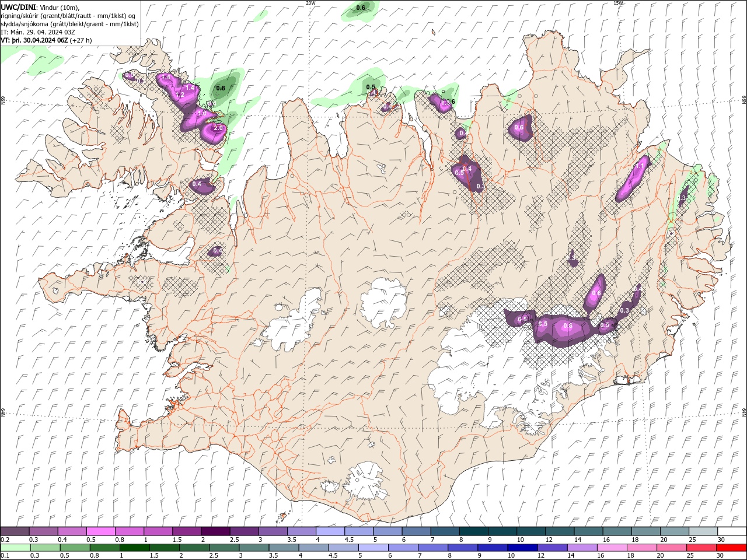This screenshot has width=747, height=560.
Task: Click the '0.1' label on rain scale
Action: [x=5, y=556]
